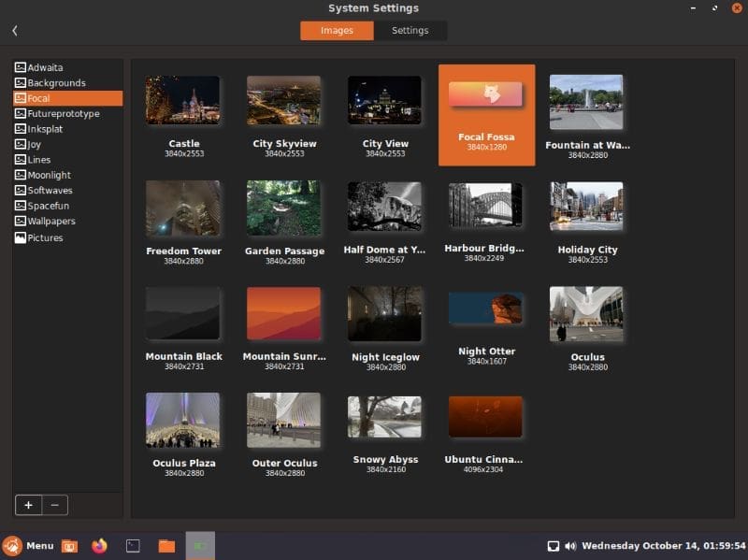Image resolution: width=748 pixels, height=560 pixels.
Task: Select the Adwaita folder icon
Action: (20, 67)
